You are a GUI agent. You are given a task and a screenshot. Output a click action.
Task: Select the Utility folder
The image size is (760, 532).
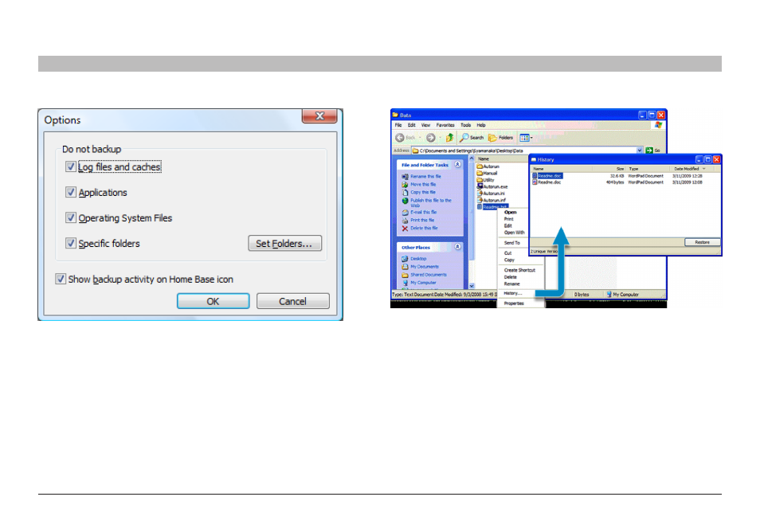pos(486,180)
